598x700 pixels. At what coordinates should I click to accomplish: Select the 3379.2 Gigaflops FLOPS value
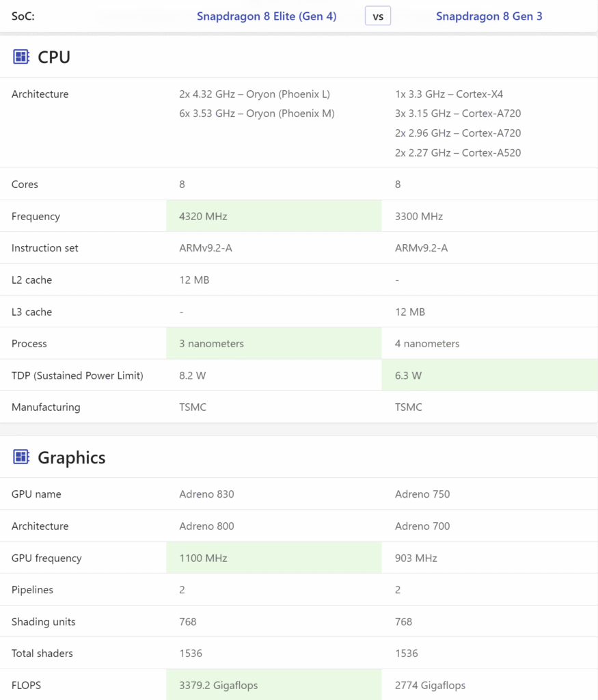point(273,685)
